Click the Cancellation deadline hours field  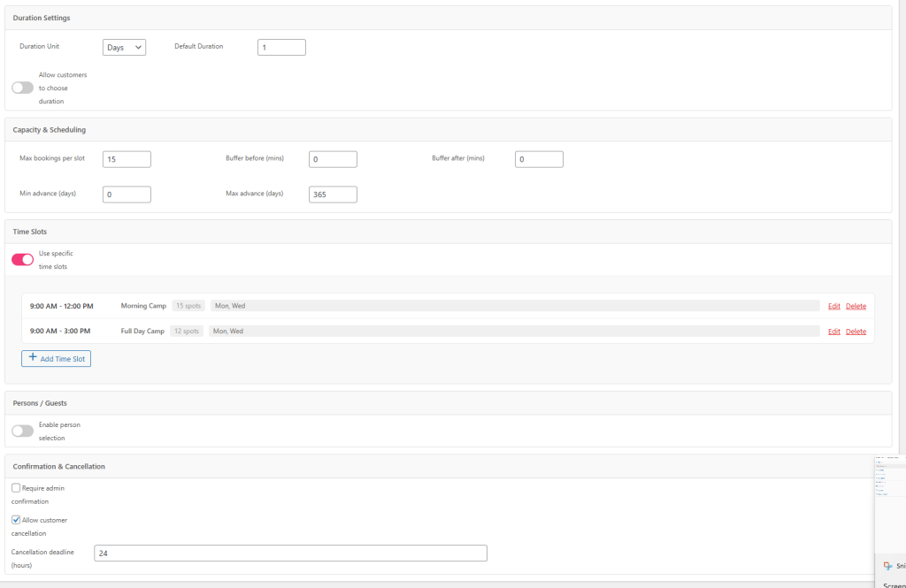290,553
